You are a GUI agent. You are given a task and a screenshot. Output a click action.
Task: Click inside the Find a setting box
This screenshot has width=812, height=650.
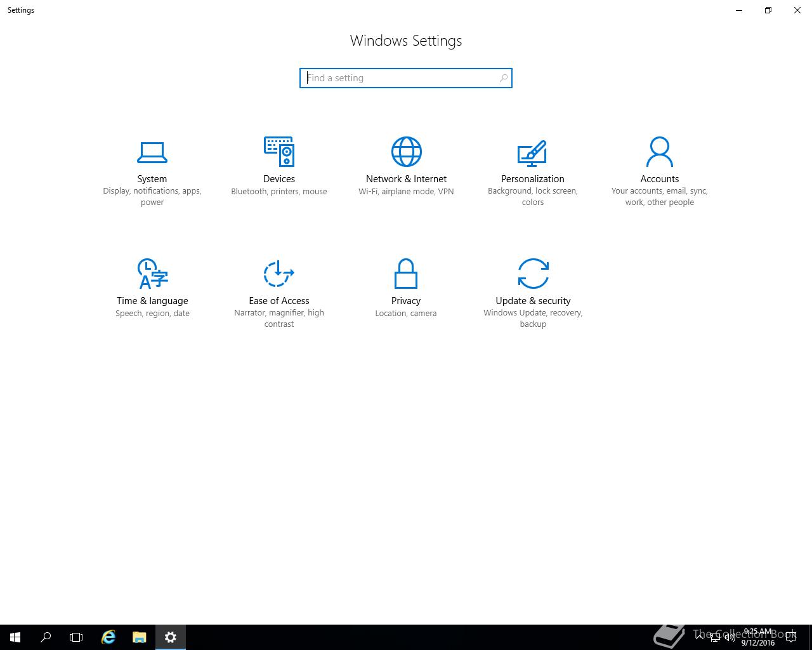coord(406,78)
